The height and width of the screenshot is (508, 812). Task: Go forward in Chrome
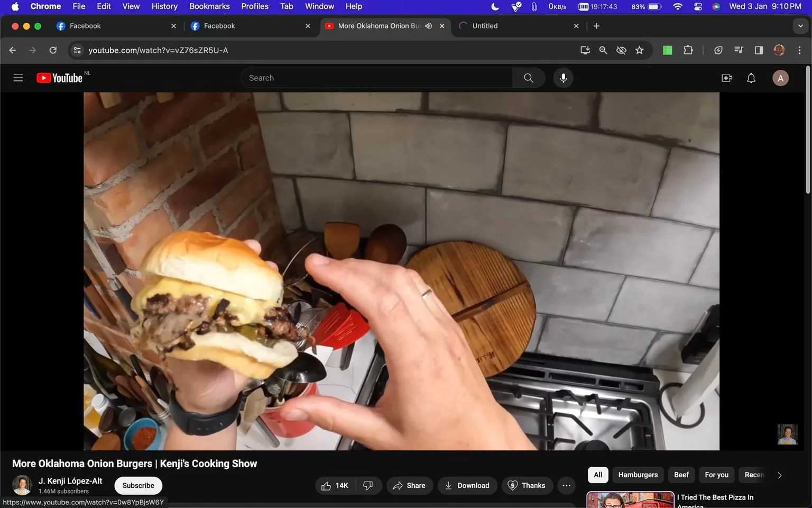tap(33, 50)
